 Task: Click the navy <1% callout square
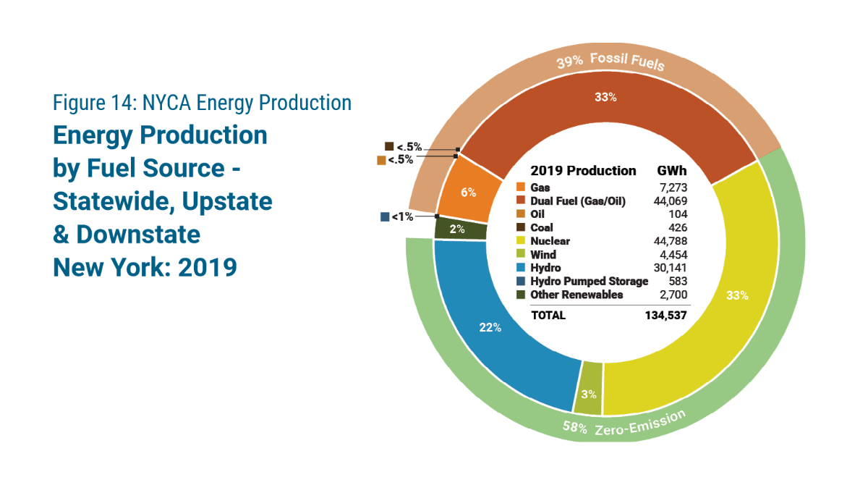coord(384,216)
